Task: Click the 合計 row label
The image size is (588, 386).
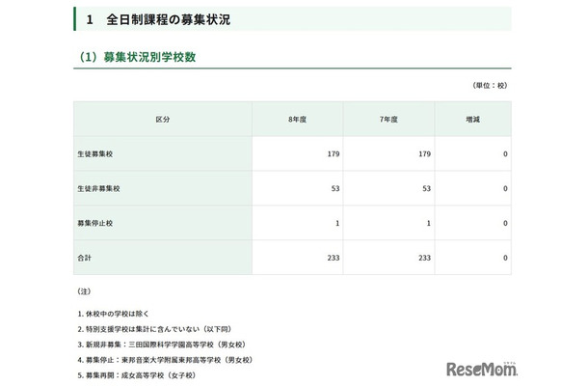Action: pos(86,258)
